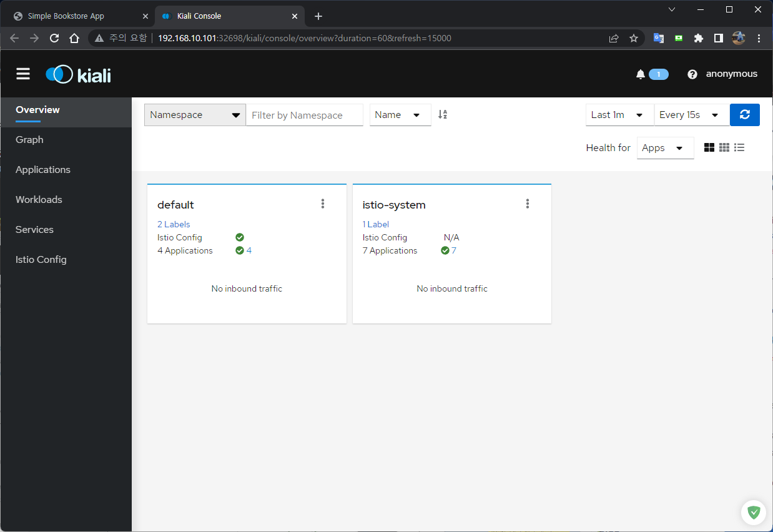The image size is (773, 532).
Task: Toggle the hamburger navigation menu
Action: pyautogui.click(x=23, y=74)
